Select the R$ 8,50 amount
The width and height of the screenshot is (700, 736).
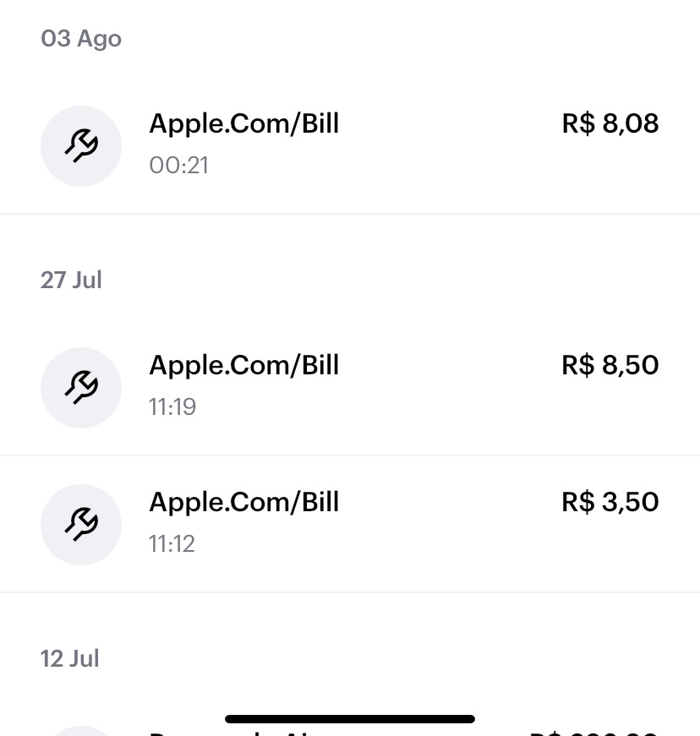pyautogui.click(x=610, y=366)
